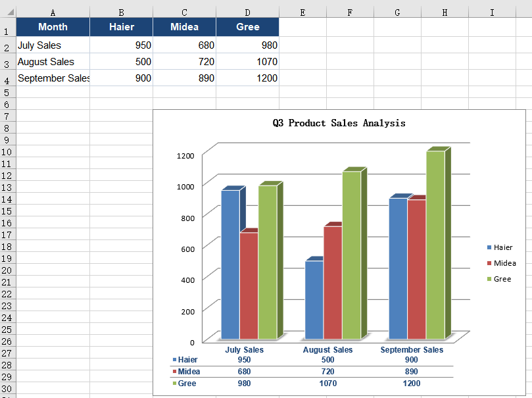Select column F header
This screenshot has height=398, width=532.
[x=350, y=12]
